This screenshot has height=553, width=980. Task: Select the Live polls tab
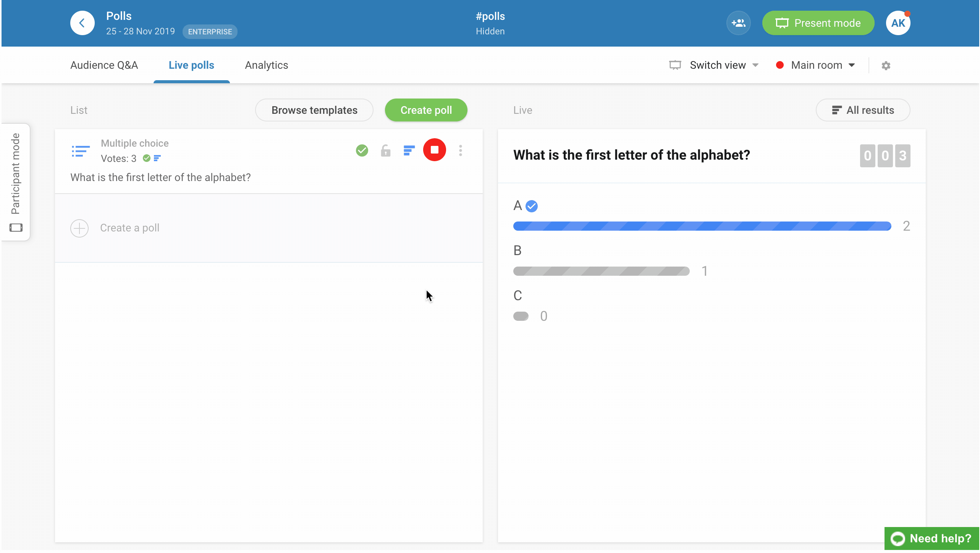[x=191, y=65]
